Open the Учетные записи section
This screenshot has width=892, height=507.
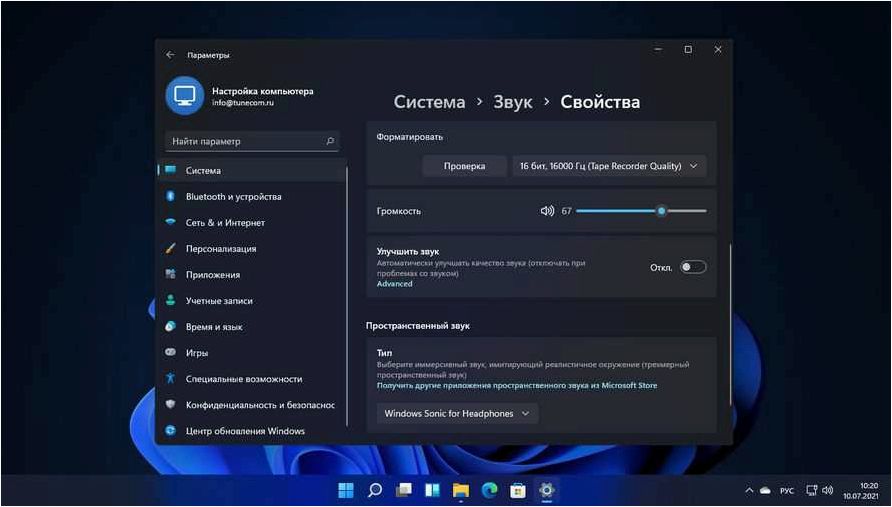(x=251, y=300)
